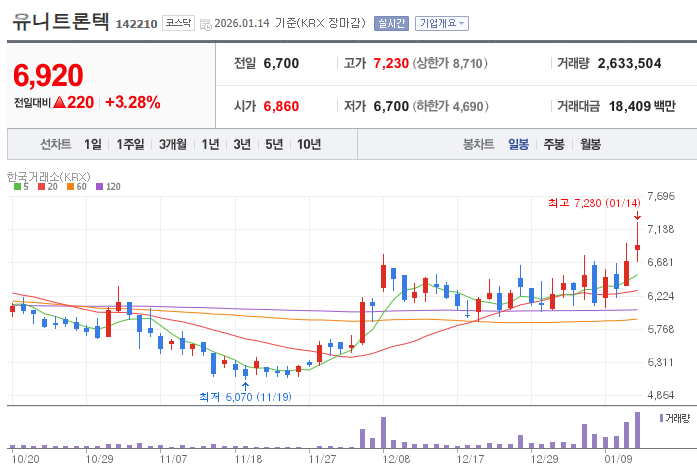
Task: Click the +3.28% change rate
Action: point(132,103)
